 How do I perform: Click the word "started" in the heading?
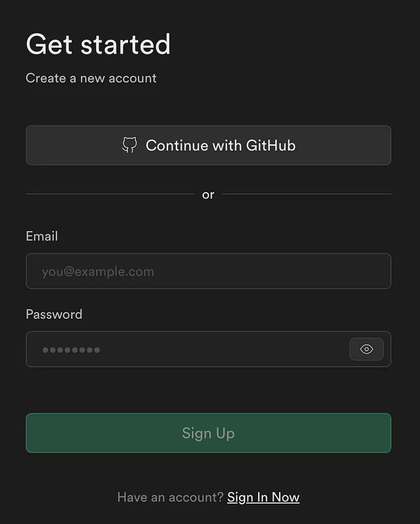pyautogui.click(x=125, y=44)
